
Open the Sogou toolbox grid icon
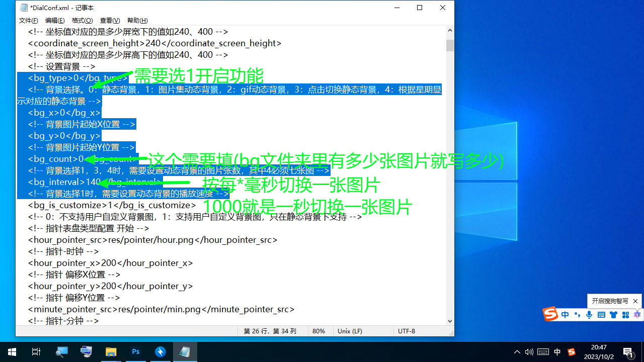point(625,315)
